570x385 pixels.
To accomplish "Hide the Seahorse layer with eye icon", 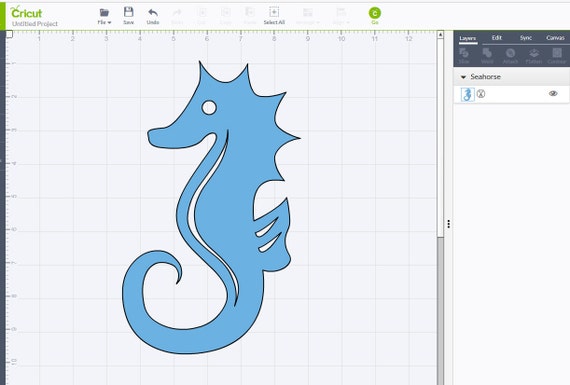I will tap(553, 94).
